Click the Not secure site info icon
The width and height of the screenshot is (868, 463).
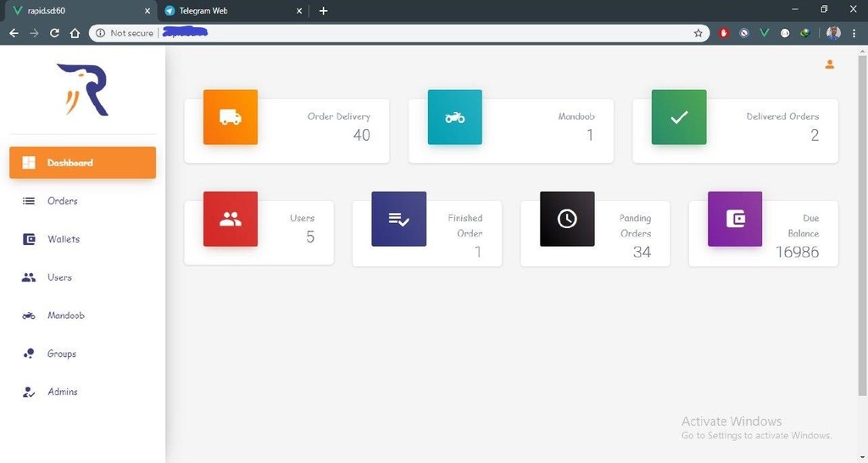coord(100,33)
